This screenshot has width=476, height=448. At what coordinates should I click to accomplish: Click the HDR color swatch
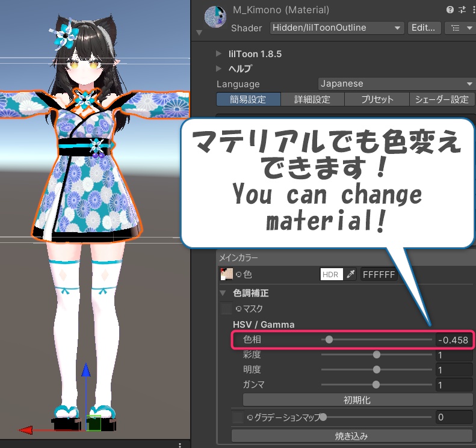pyautogui.click(x=332, y=274)
